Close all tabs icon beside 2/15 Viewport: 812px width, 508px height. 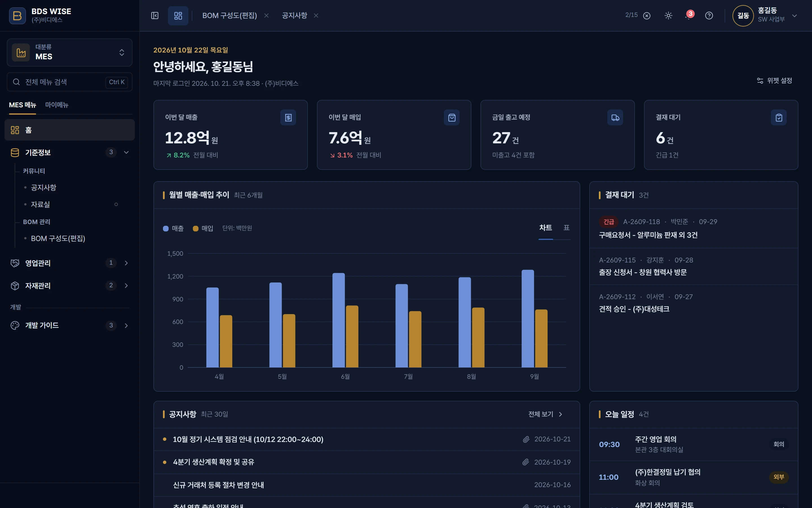pos(646,16)
